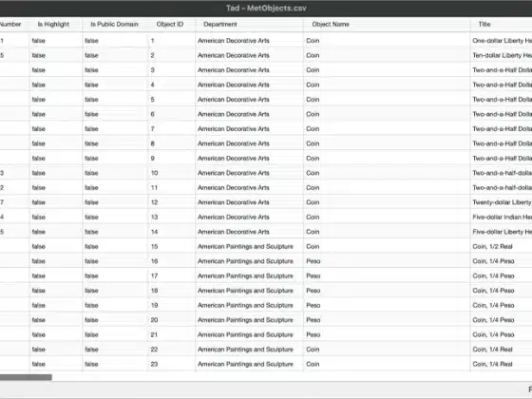The image size is (532, 399).
Task: Click the Five-dollar Indian Head title cell
Action: point(503,218)
